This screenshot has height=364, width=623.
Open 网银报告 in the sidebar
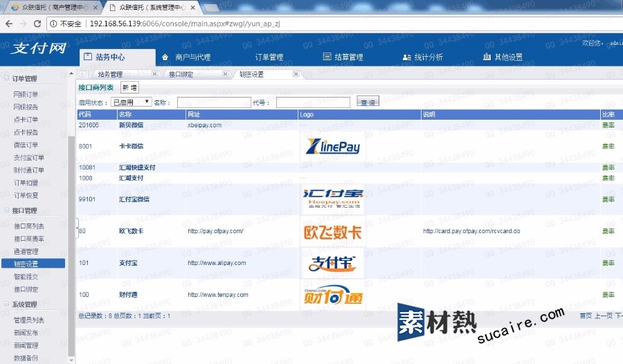(26, 107)
